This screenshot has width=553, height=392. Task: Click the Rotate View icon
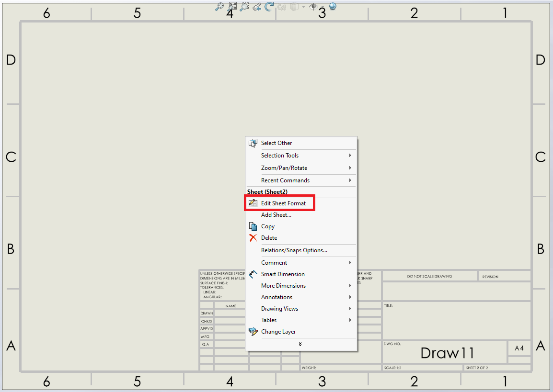click(269, 6)
